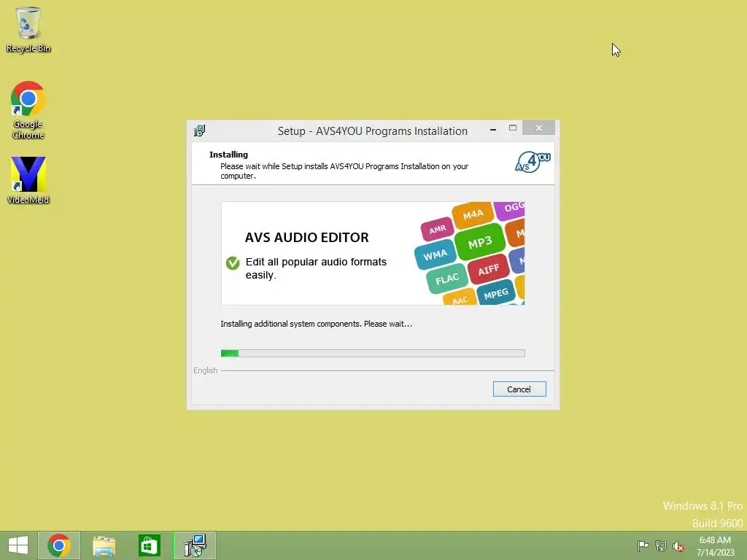This screenshot has width=747, height=560.
Task: Click the AVS4YOU logo in the installer header
Action: pyautogui.click(x=533, y=162)
